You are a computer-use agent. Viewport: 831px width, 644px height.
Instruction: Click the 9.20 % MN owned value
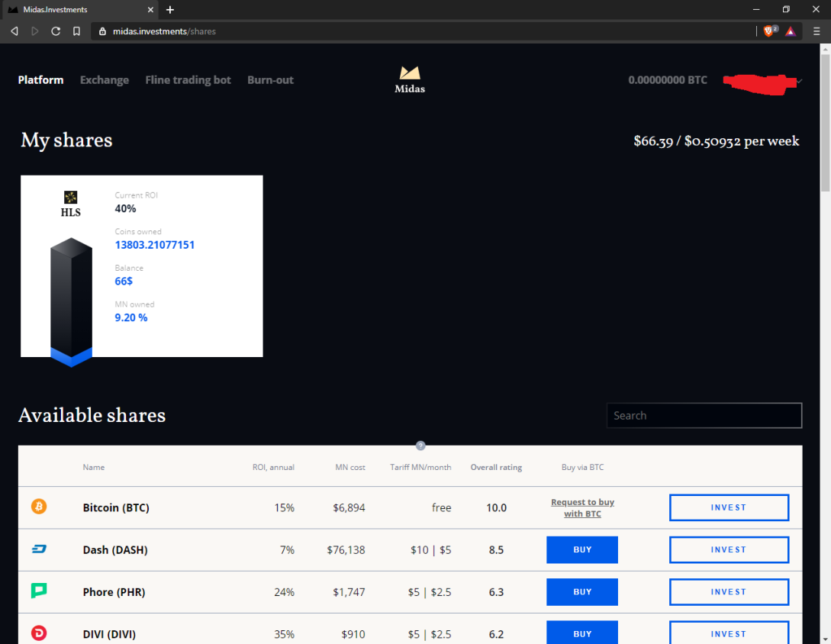click(x=131, y=317)
